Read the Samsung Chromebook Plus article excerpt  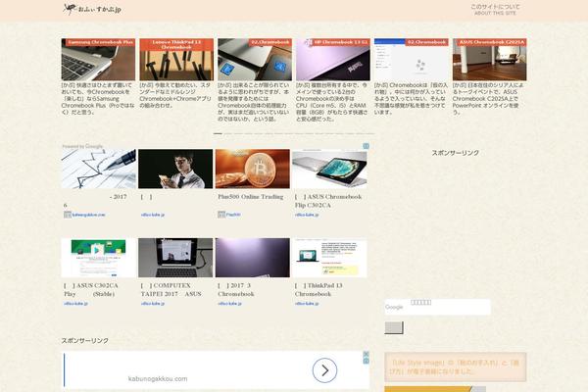(98, 99)
